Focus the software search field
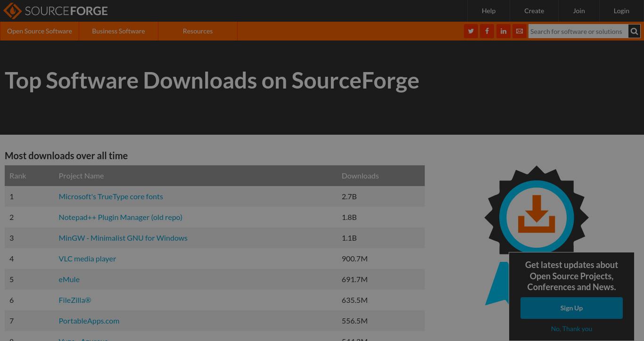The image size is (644, 341). pos(578,32)
